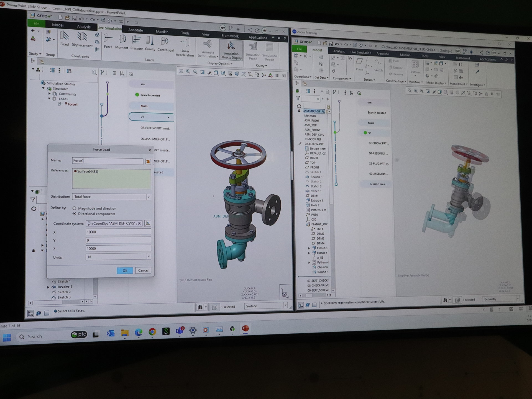
Task: Open the Simulation Report tool
Action: (x=270, y=52)
